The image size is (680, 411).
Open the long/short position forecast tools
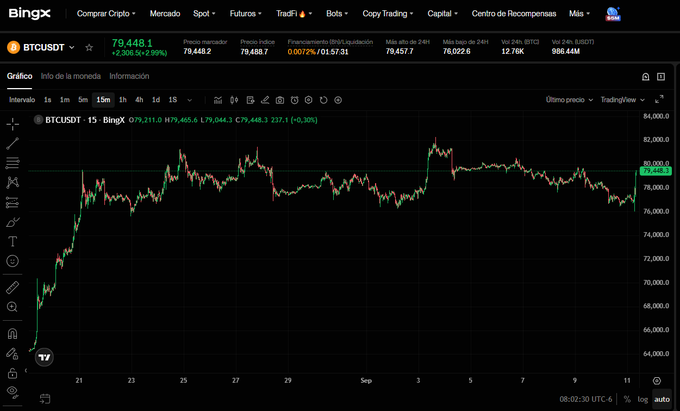coord(13,202)
